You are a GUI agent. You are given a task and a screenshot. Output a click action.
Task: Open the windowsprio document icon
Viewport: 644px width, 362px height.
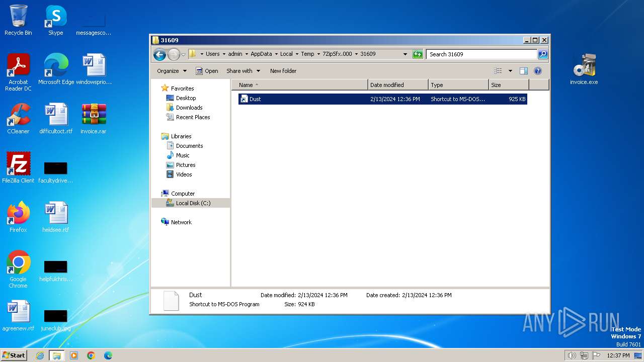coord(94,69)
